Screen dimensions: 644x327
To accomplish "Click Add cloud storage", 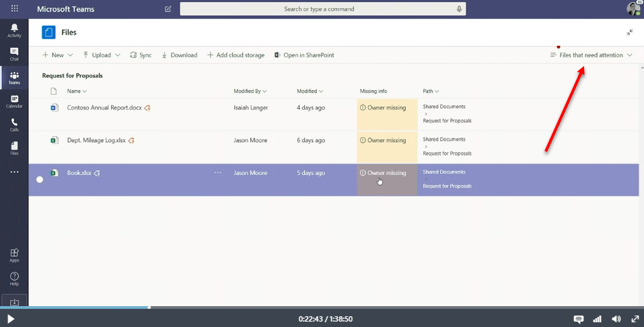I will point(236,55).
